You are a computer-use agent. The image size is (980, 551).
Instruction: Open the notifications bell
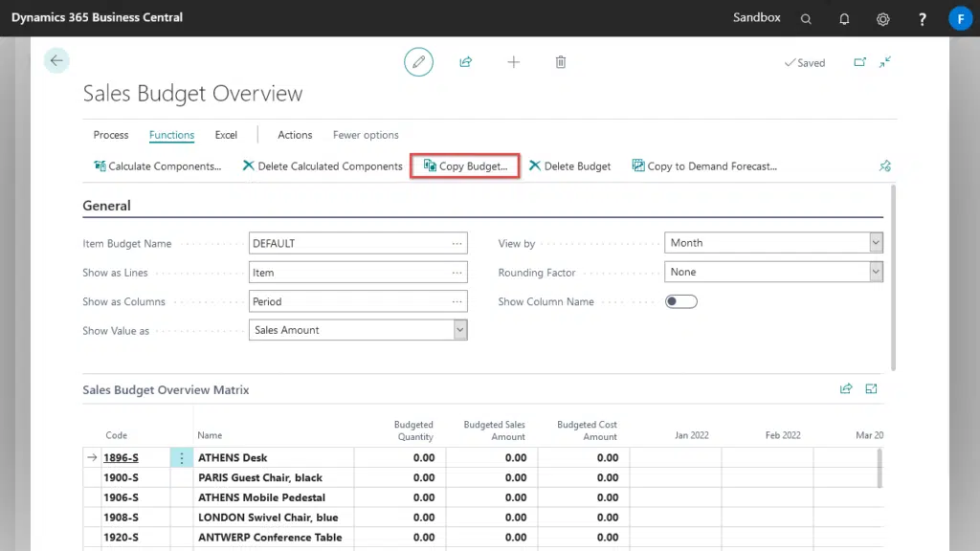click(x=844, y=18)
